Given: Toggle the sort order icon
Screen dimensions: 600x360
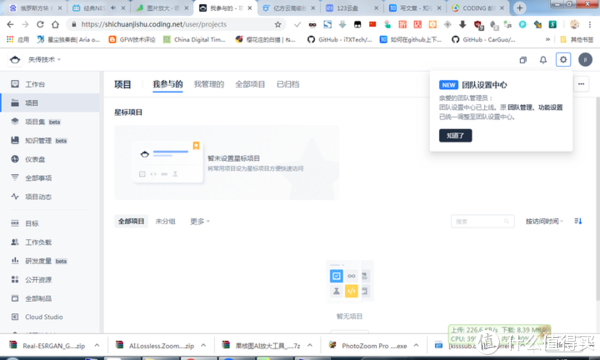Looking at the screenshot, I should tap(578, 221).
